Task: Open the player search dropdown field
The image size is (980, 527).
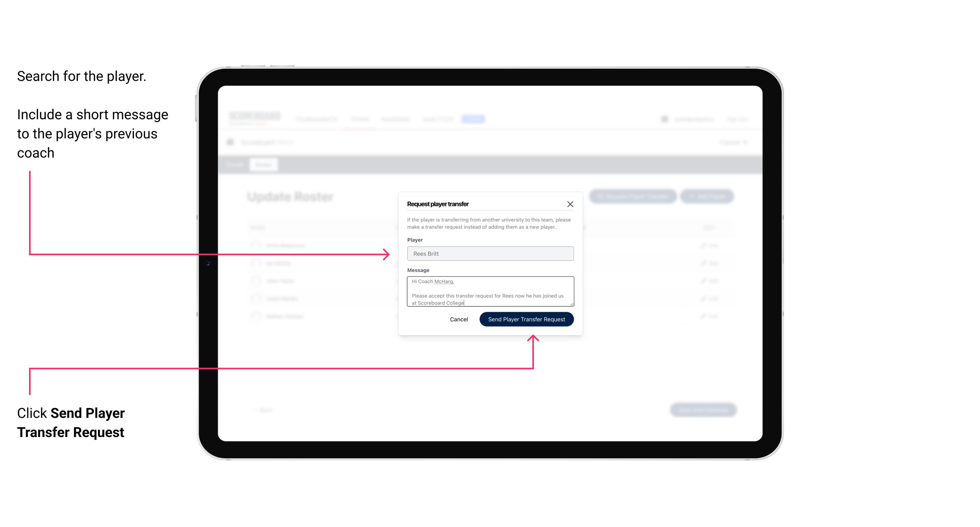Action: [489, 254]
